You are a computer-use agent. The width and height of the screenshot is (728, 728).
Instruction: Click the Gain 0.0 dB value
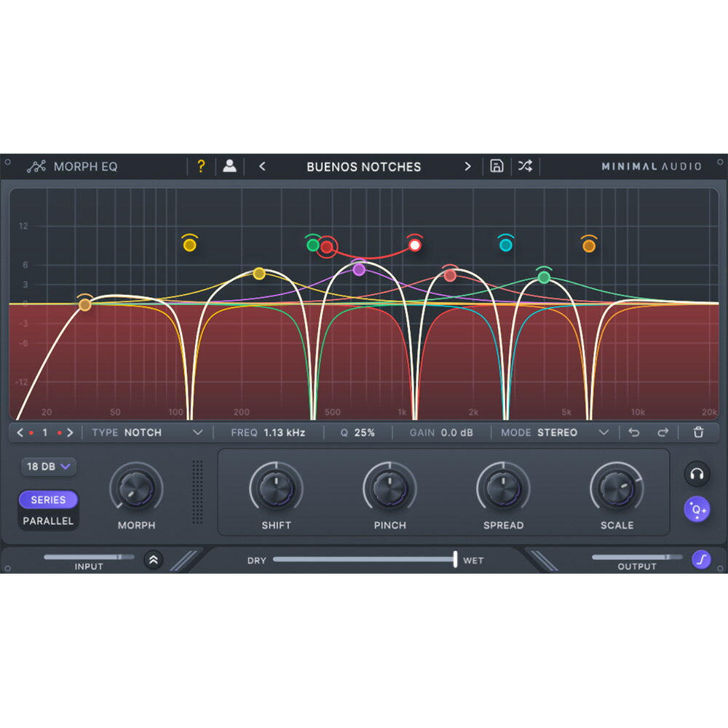457,432
